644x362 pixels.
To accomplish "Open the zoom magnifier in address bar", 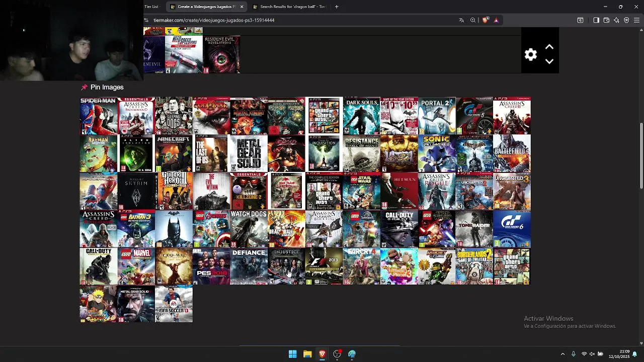I will click(x=473, y=20).
